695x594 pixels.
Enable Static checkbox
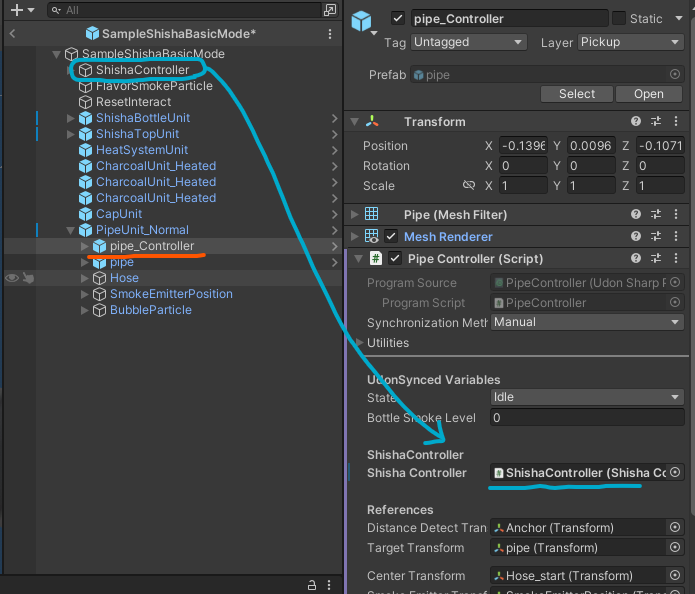pyautogui.click(x=619, y=19)
